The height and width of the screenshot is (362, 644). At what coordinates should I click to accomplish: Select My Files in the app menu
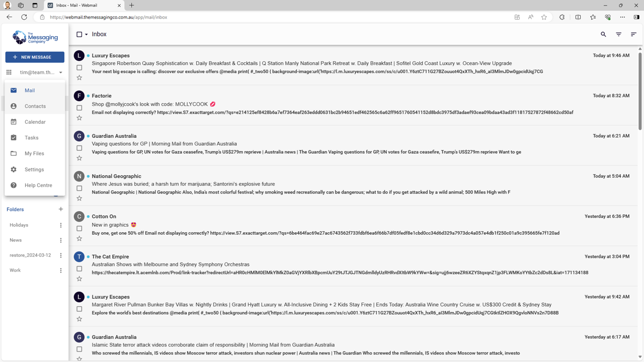point(35,153)
